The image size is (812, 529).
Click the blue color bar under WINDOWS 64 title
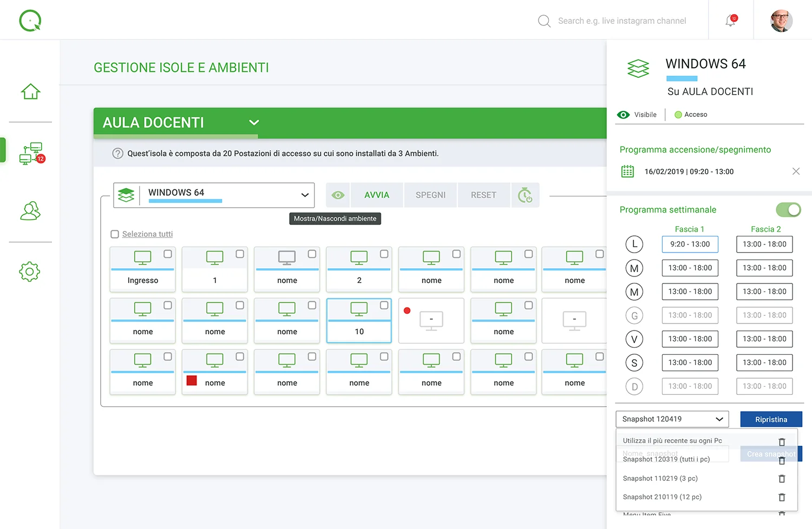(x=682, y=79)
